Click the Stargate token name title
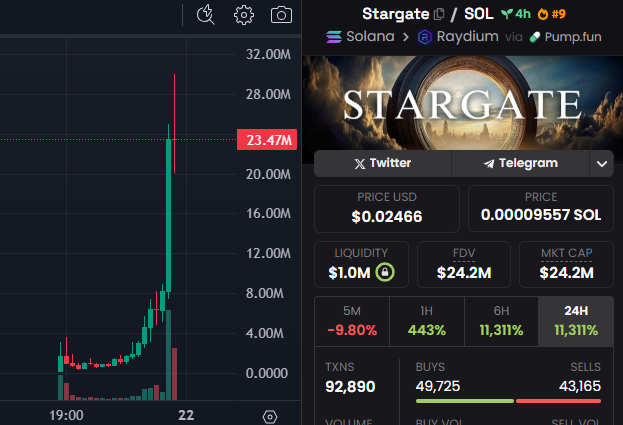This screenshot has width=623, height=425. (396, 14)
